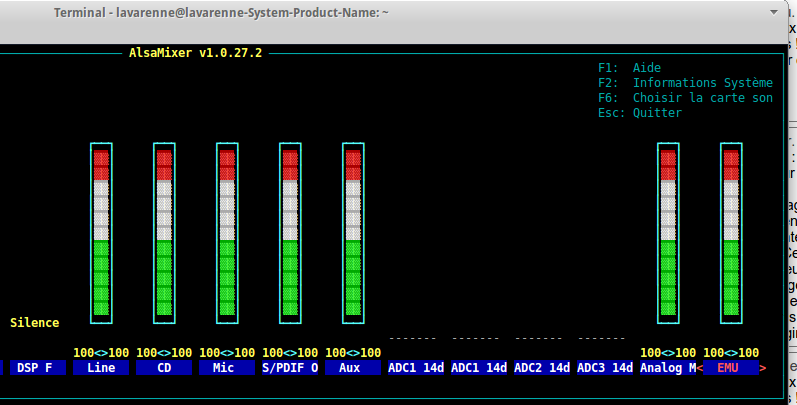The height and width of the screenshot is (405, 797).
Task: Click the F1: Aide help hint
Action: pos(629,68)
